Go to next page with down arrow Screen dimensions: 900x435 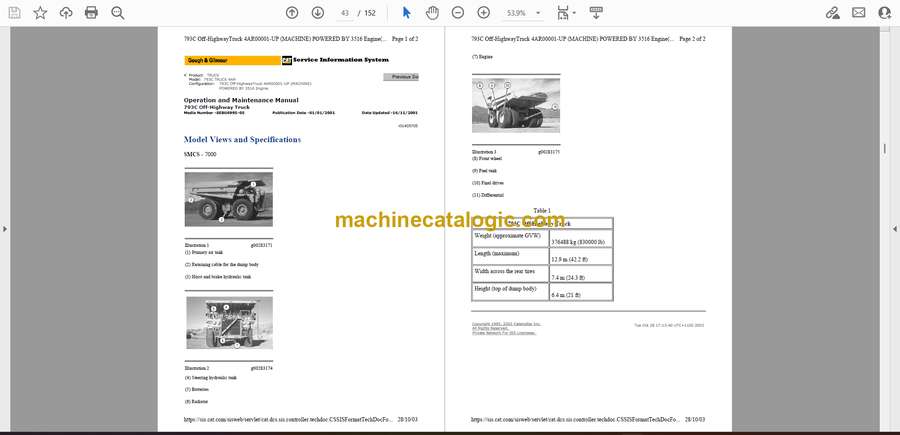click(x=317, y=13)
